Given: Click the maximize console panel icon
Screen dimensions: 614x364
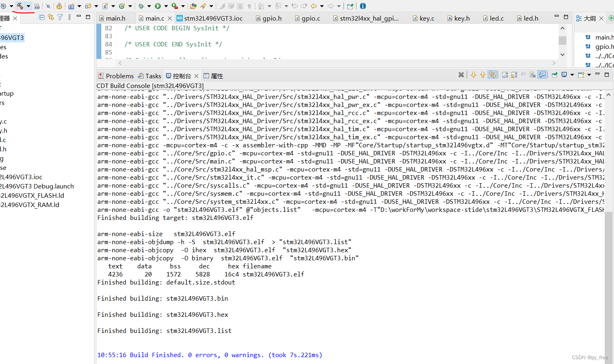Looking at the screenshot, I should coord(607,75).
